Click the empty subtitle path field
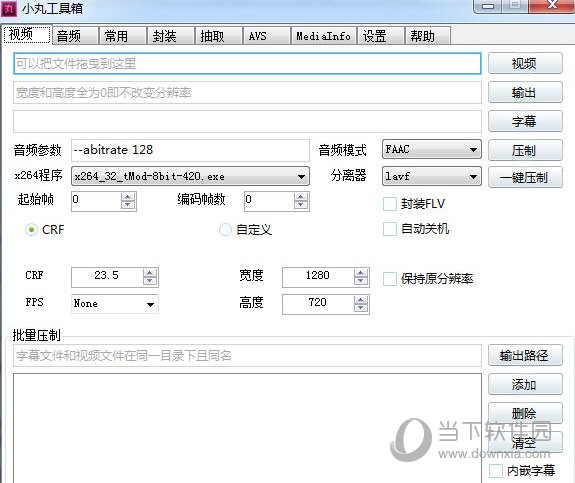 point(247,121)
